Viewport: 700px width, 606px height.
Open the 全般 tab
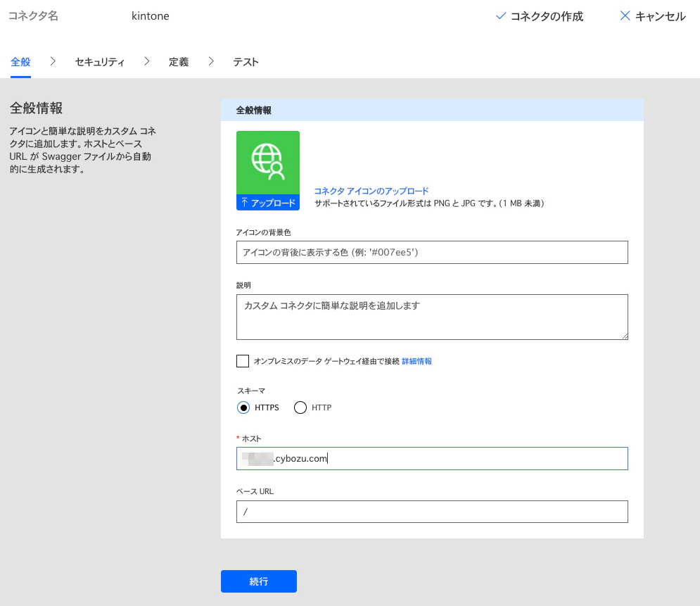(x=20, y=62)
